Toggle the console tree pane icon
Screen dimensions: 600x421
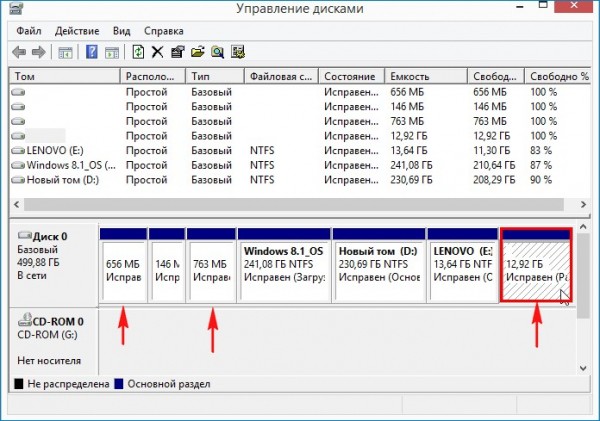[65, 52]
